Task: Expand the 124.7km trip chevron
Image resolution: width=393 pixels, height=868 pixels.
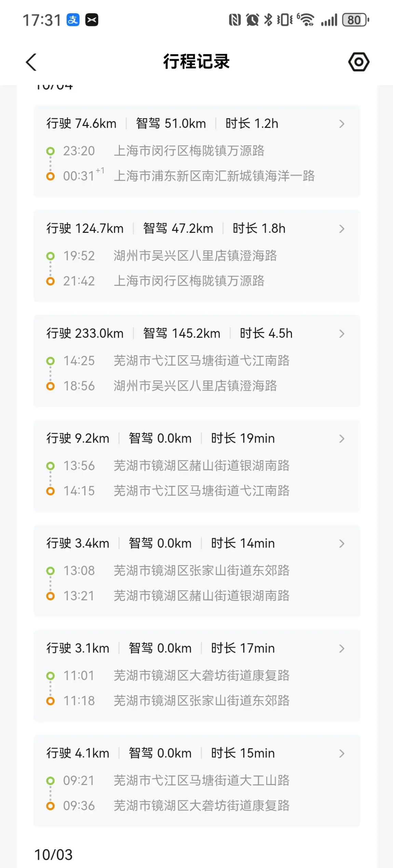Action: [x=341, y=229]
